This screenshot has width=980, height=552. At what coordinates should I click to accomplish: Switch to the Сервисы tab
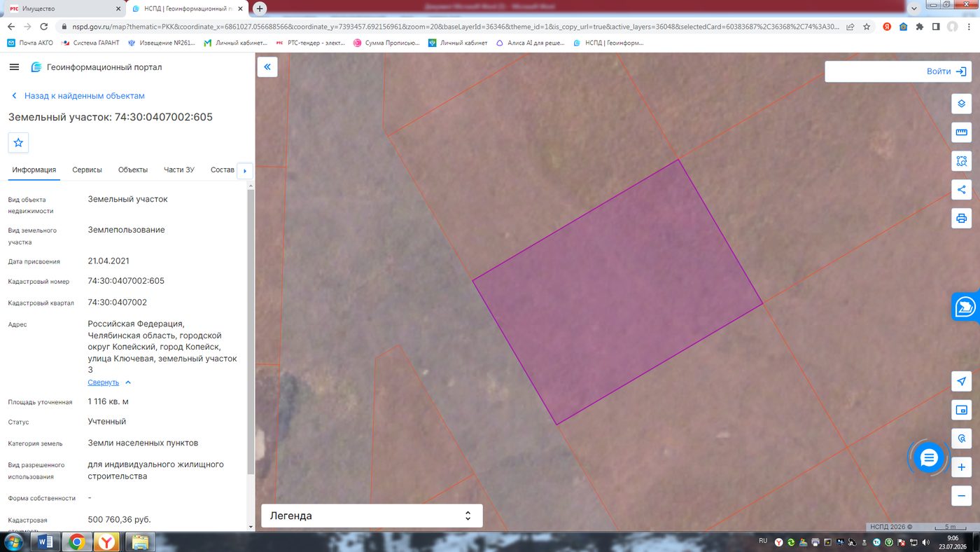tap(87, 170)
